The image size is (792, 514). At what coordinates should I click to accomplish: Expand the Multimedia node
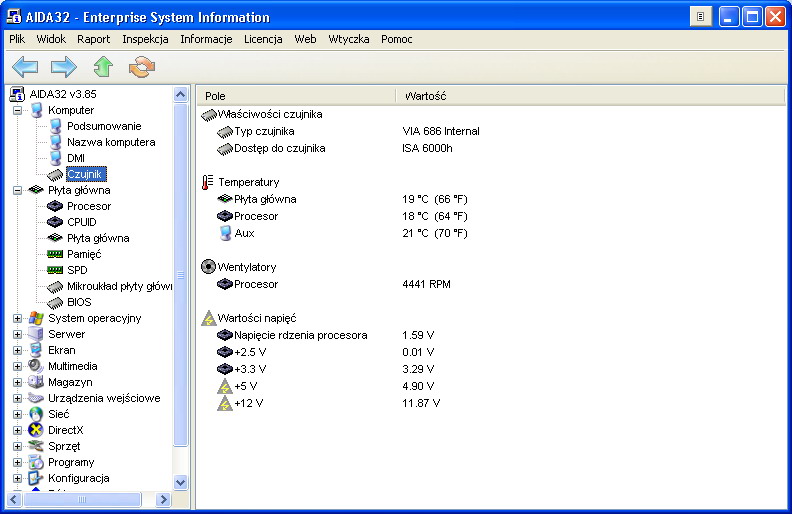pyautogui.click(x=17, y=366)
